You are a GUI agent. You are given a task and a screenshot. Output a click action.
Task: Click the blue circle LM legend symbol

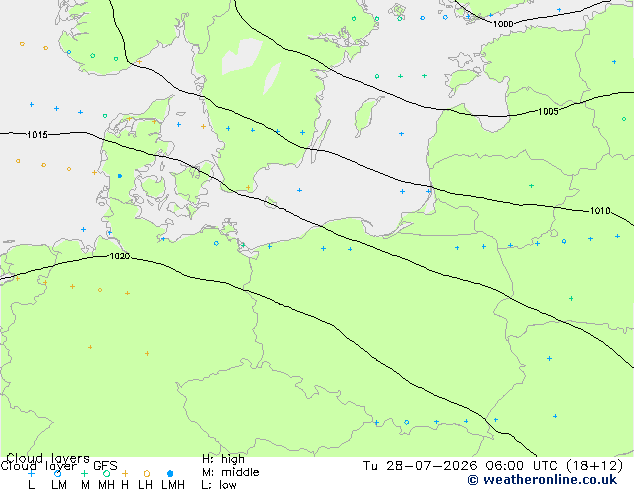58,473
